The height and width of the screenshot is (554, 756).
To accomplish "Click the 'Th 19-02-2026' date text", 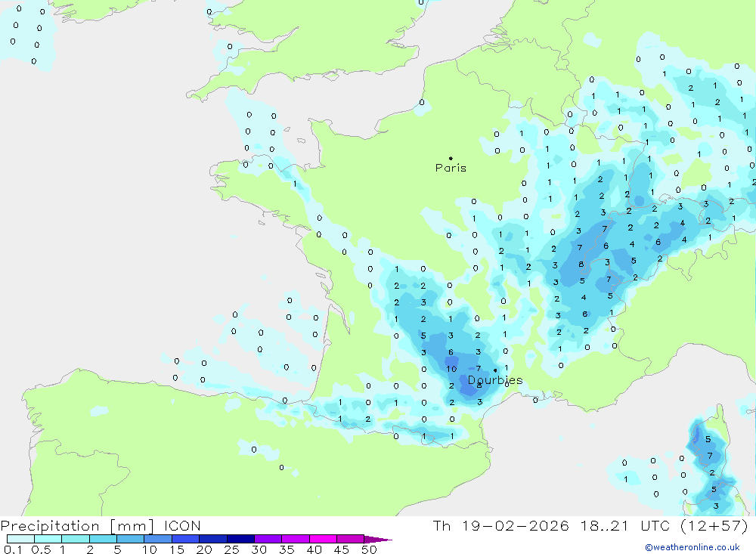I will (x=500, y=525).
